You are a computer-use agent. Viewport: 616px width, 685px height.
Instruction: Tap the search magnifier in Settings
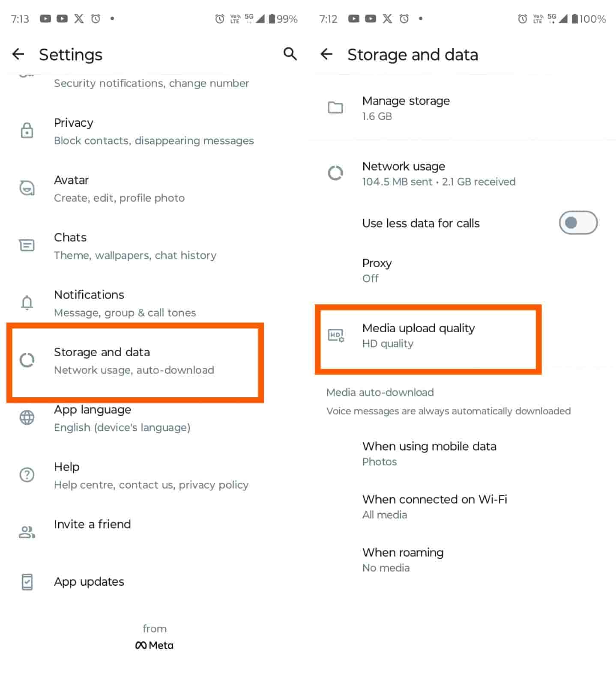click(x=290, y=54)
